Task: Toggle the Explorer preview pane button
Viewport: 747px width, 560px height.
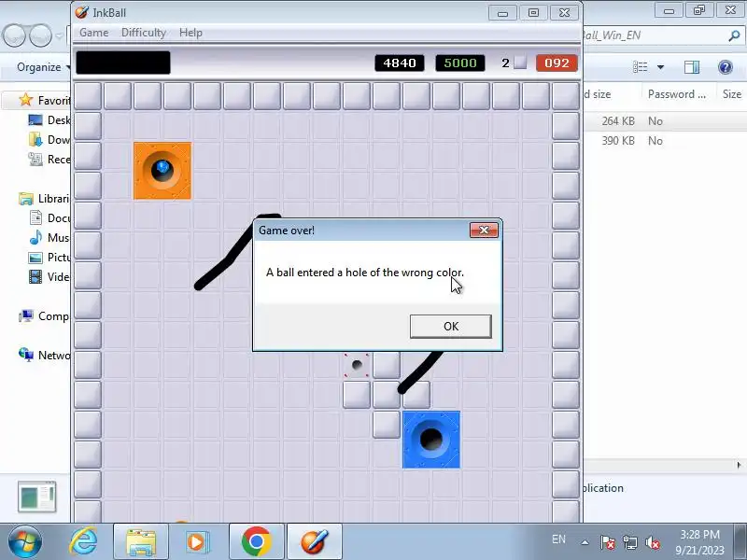Action: 692,67
